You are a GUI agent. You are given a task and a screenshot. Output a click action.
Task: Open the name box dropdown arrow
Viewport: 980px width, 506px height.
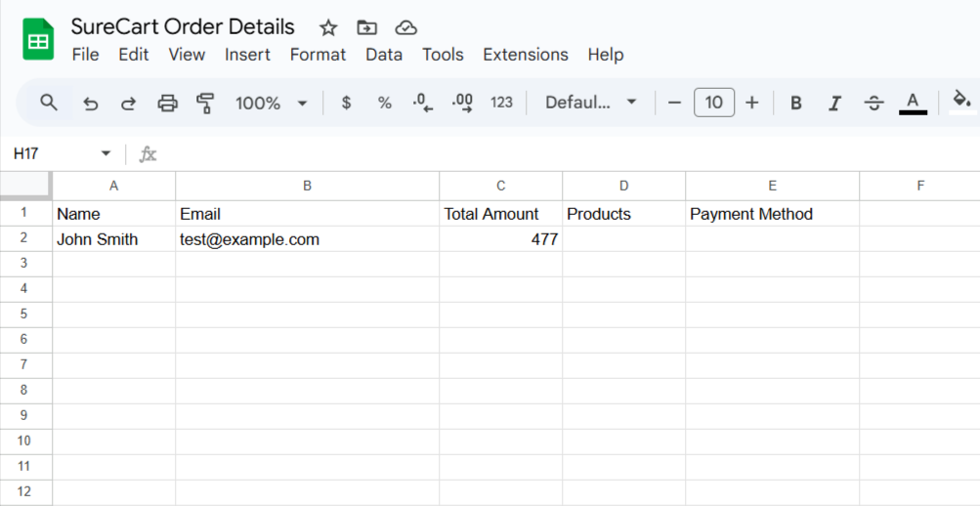[x=106, y=154]
